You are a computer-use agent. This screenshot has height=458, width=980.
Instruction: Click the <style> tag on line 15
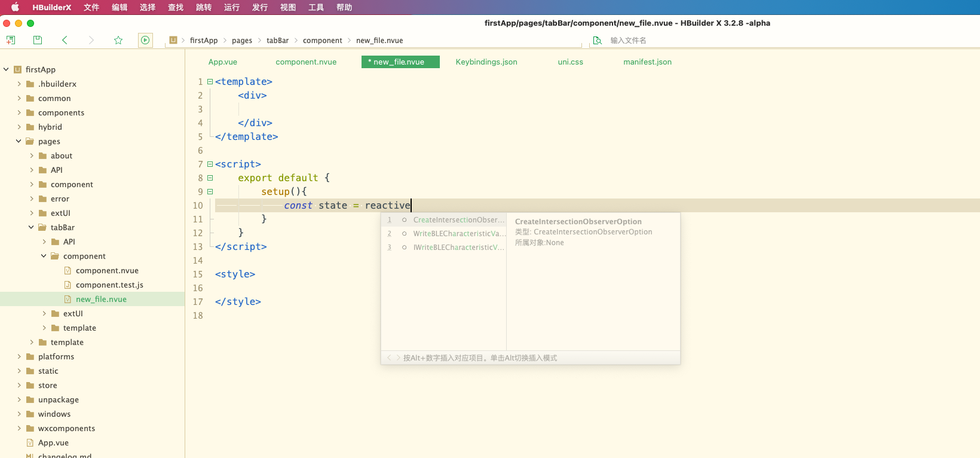click(235, 274)
